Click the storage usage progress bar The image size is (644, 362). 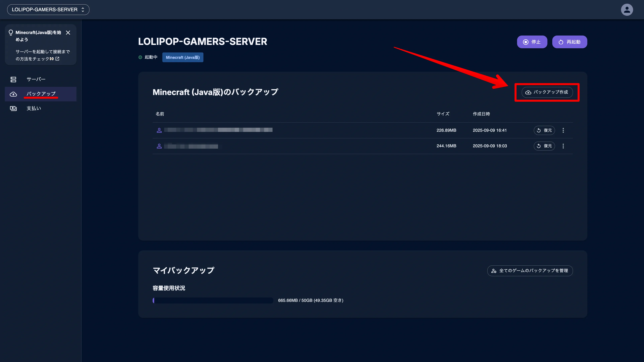coord(213,300)
